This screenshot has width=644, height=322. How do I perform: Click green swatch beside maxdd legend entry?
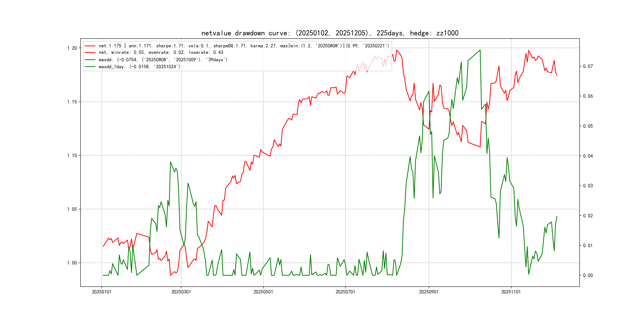(90, 60)
